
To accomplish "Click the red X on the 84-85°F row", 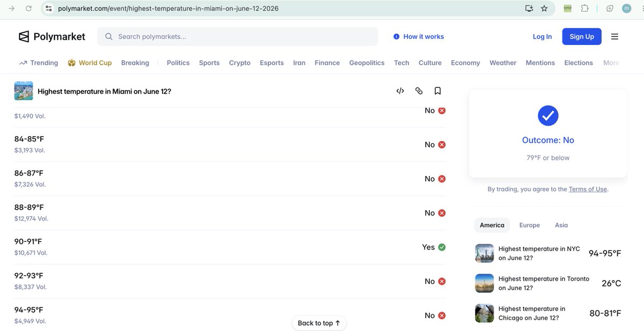I will click(x=442, y=145).
